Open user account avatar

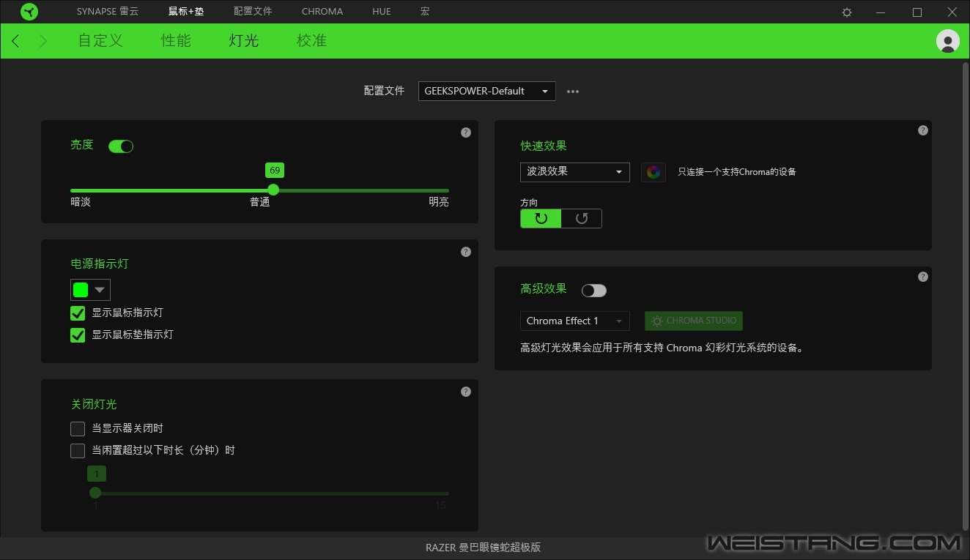[948, 41]
